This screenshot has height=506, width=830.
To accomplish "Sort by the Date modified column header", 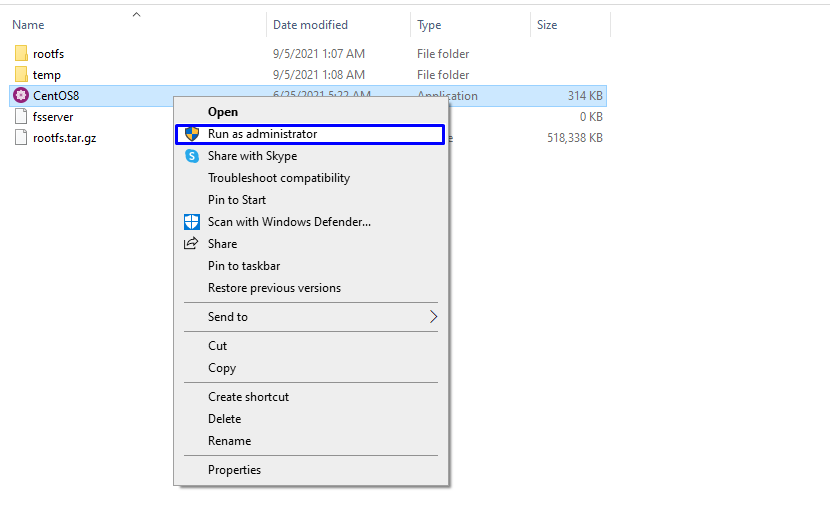I will 310,25.
